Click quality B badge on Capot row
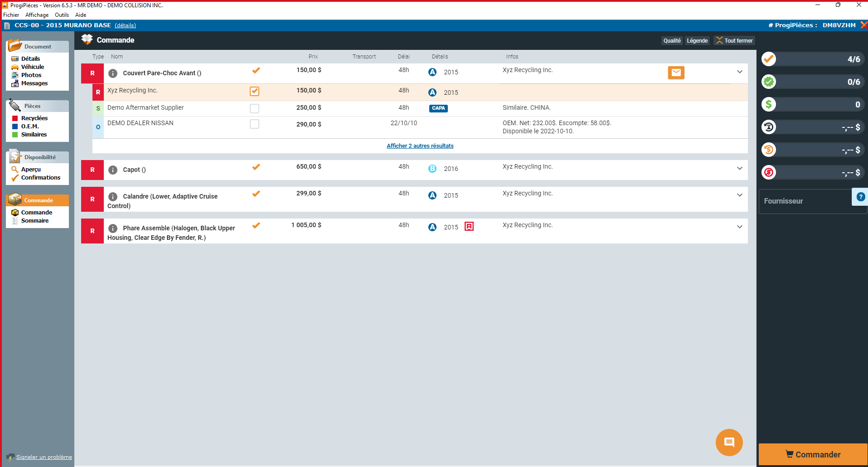 [432, 168]
